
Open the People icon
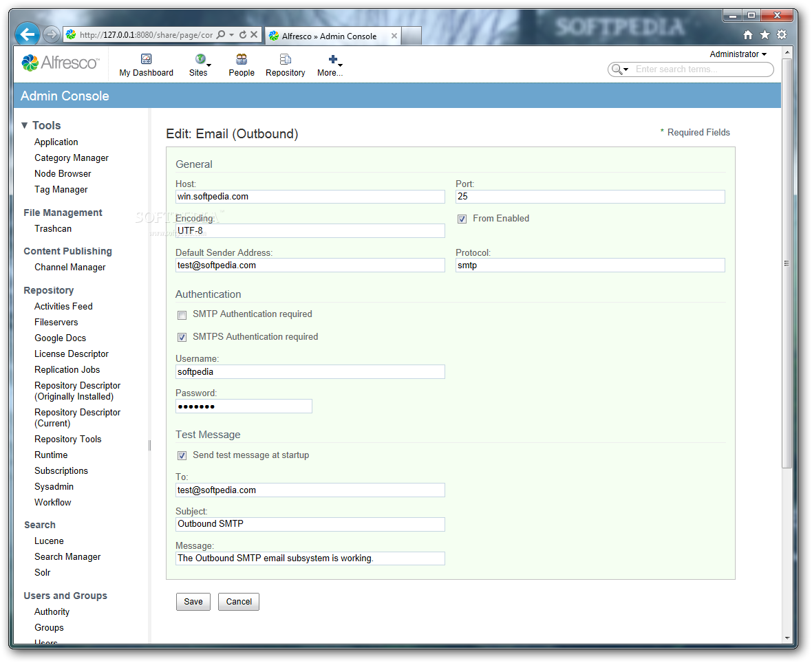pos(242,59)
